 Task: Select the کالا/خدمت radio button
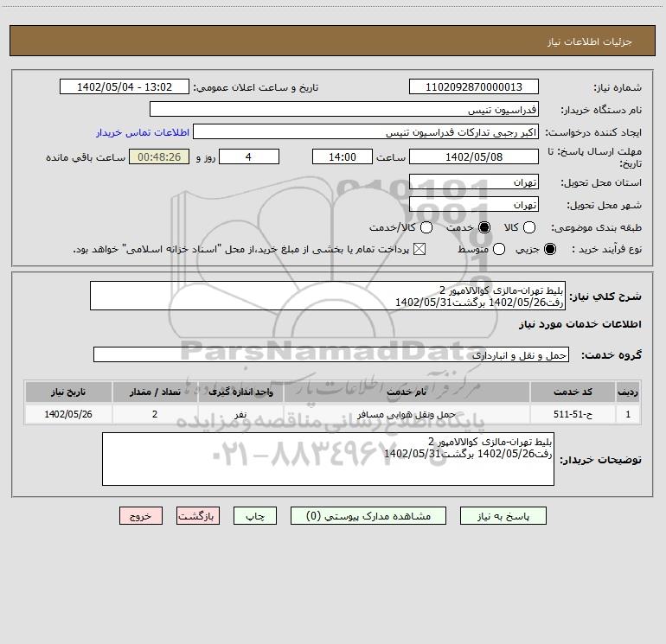pyautogui.click(x=426, y=227)
